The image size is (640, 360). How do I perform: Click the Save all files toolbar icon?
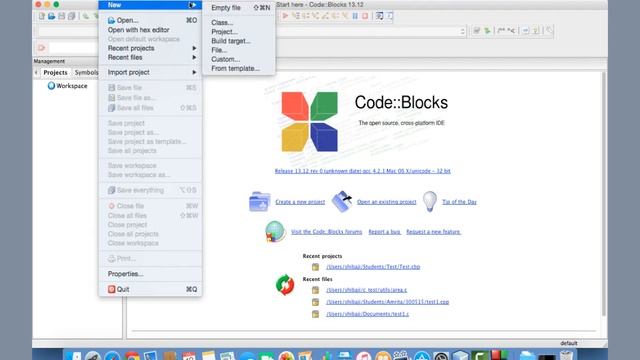pos(71,16)
